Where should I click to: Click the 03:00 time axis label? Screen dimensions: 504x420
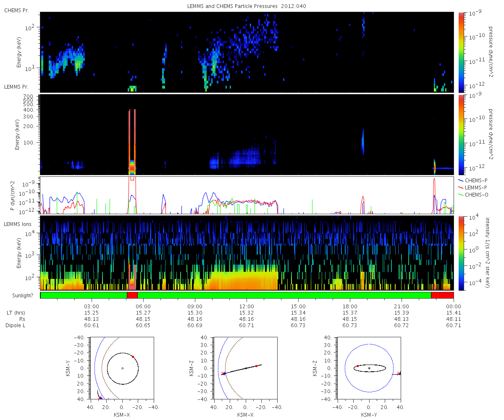click(92, 306)
